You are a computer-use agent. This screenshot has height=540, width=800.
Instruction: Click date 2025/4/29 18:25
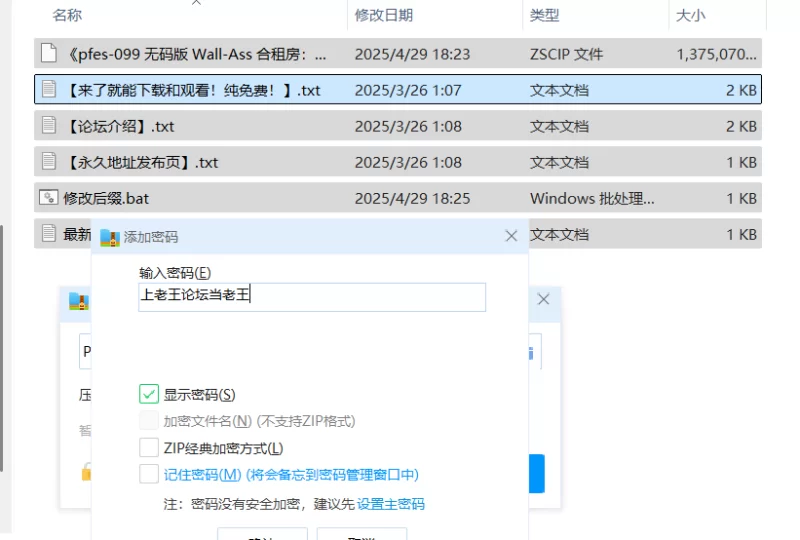click(x=412, y=199)
